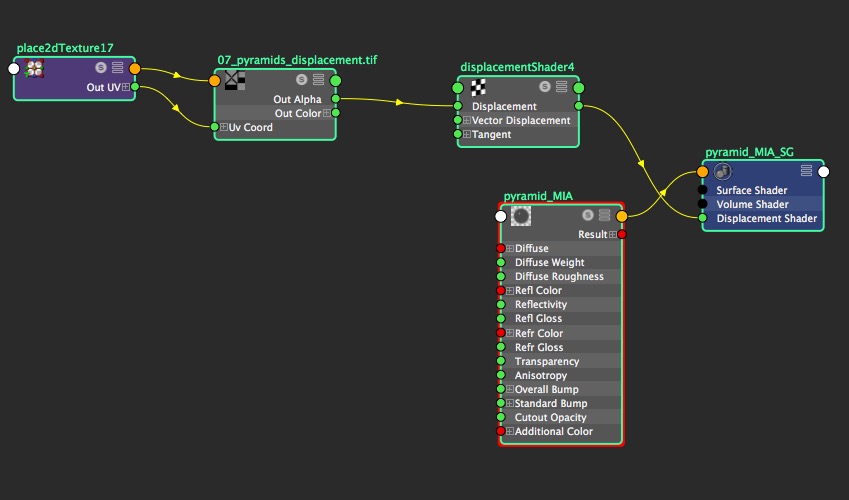Viewport: 849px width, 500px height.
Task: Select the pyramid_MIA node title
Action: (x=538, y=196)
